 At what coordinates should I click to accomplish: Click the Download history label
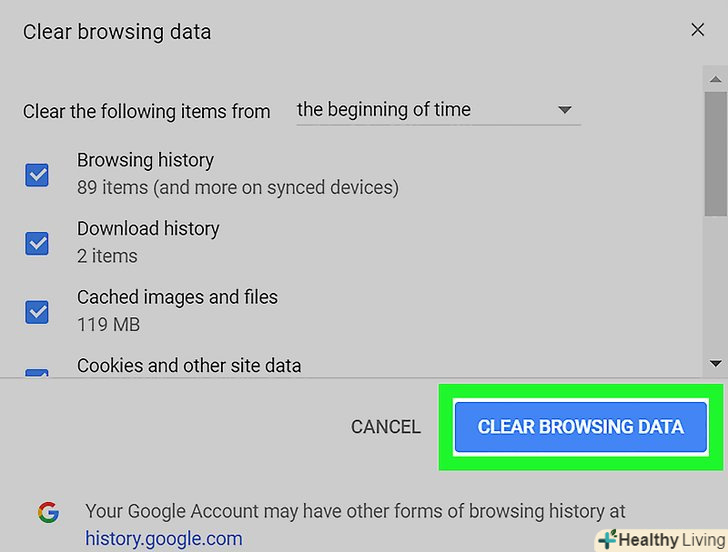click(148, 228)
